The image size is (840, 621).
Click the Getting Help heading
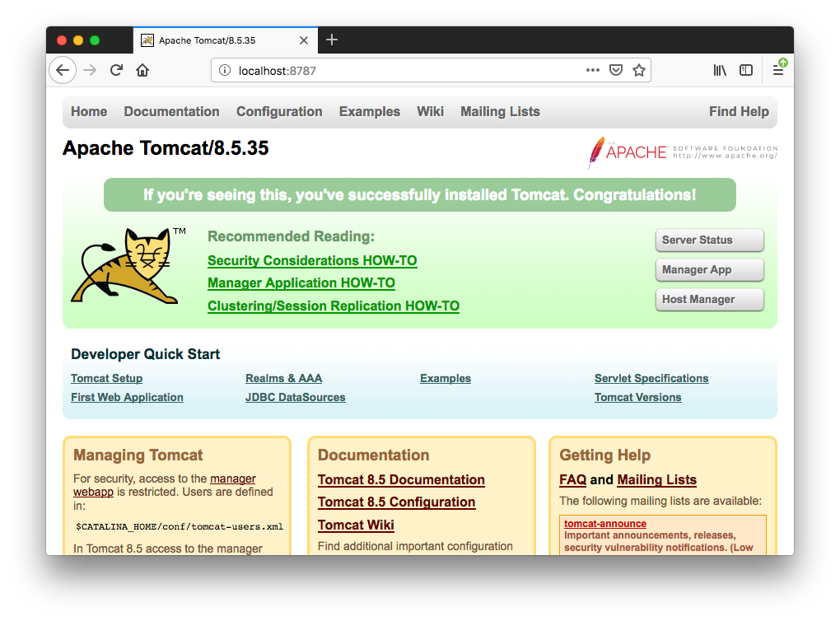point(604,455)
